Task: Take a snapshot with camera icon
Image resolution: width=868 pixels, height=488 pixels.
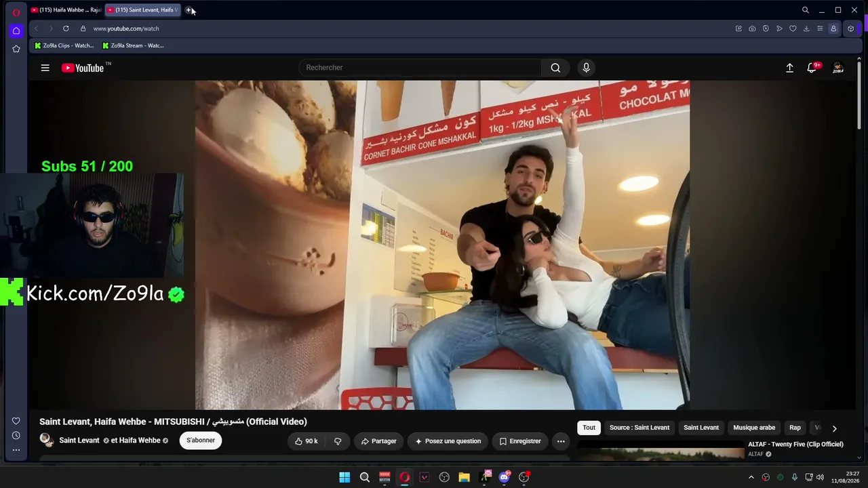Action: tap(752, 28)
